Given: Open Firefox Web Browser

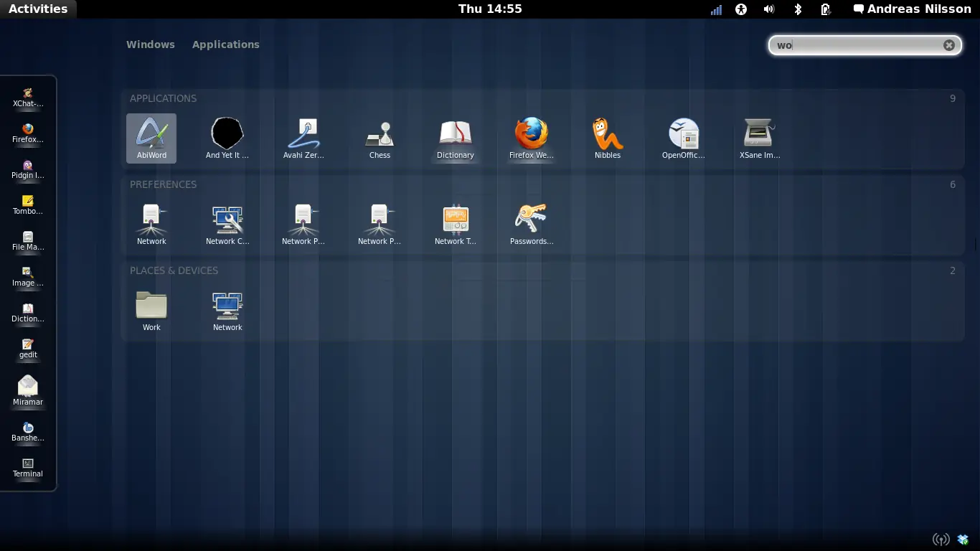Looking at the screenshot, I should pyautogui.click(x=532, y=138).
